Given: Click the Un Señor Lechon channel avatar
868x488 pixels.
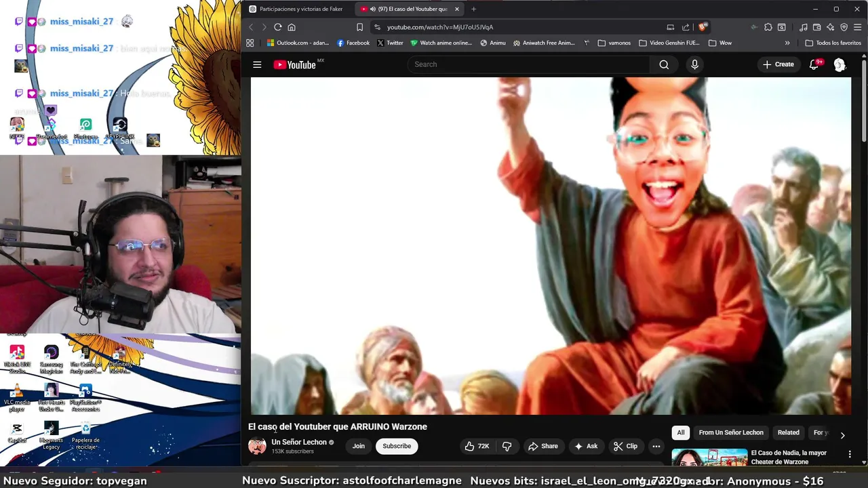Looking at the screenshot, I should coord(257,446).
